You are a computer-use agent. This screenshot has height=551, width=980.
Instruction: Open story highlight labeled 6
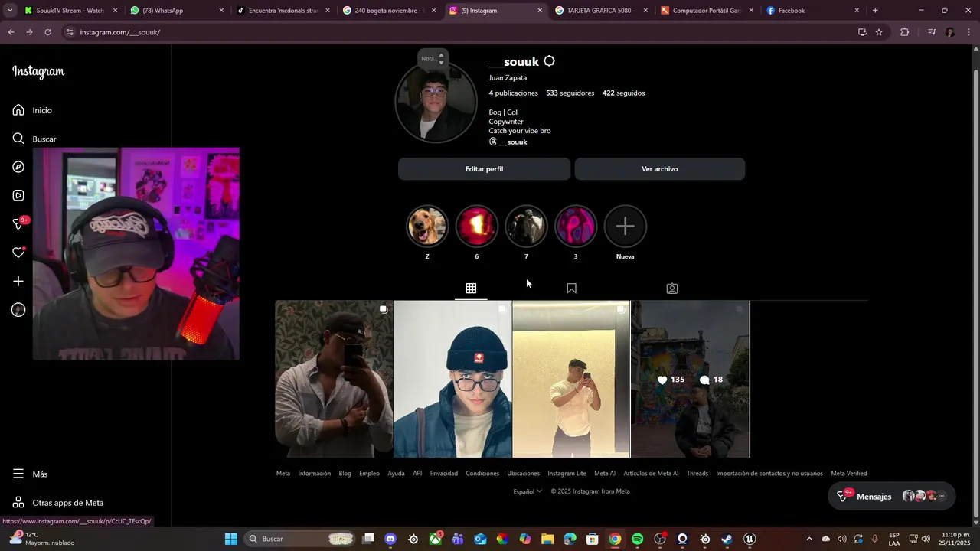476,227
